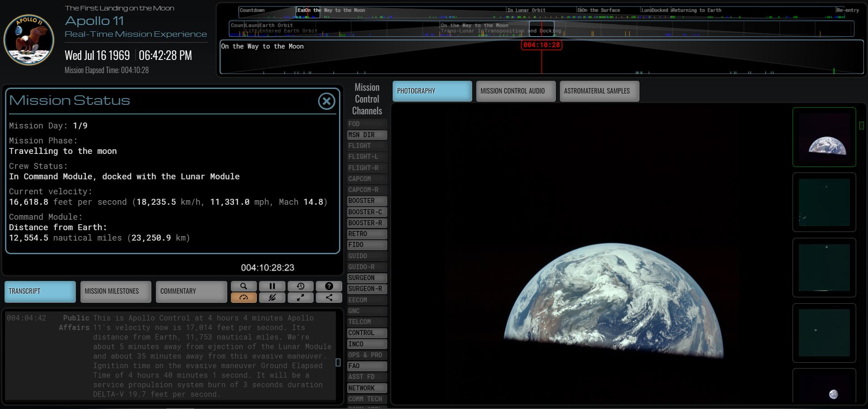Select the FAO channel
Image resolution: width=868 pixels, height=409 pixels.
point(367,366)
